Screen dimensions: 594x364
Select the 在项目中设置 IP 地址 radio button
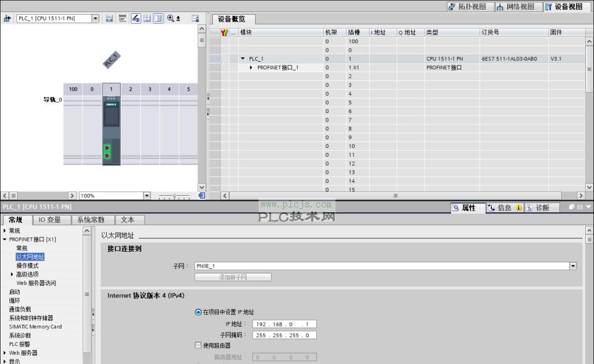[198, 312]
